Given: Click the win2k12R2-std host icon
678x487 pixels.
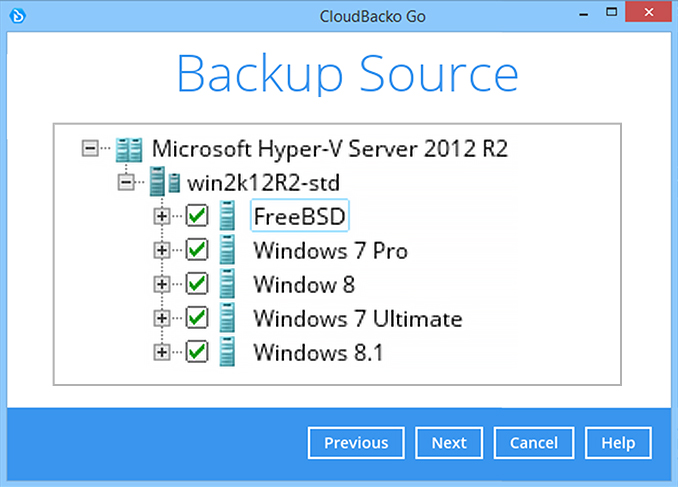Looking at the screenshot, I should pyautogui.click(x=164, y=181).
